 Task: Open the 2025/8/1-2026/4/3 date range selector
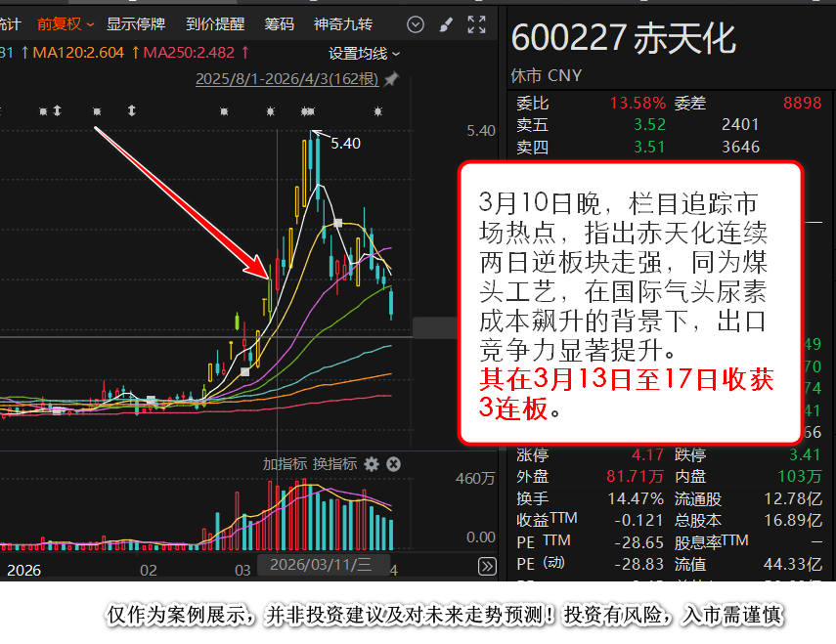[x=287, y=79]
